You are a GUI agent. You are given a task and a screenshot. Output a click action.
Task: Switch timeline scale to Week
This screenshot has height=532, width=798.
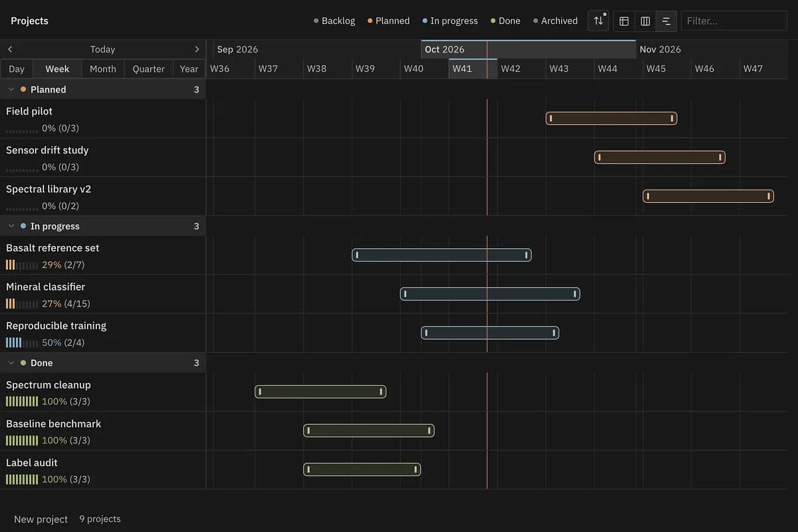57,69
